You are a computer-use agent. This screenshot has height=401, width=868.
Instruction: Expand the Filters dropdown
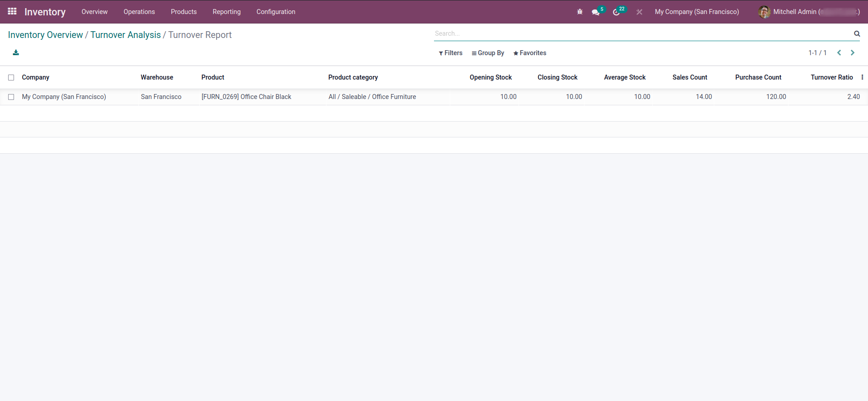tap(450, 53)
